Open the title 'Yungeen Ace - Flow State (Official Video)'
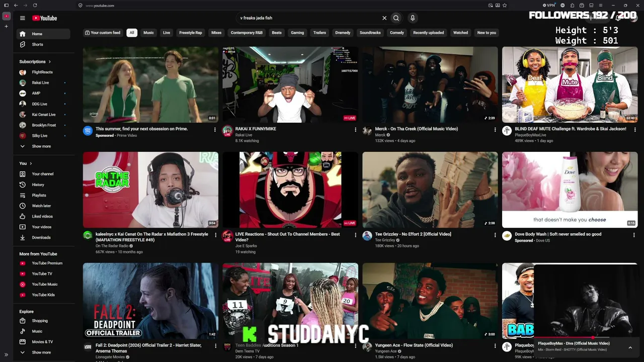 click(414, 345)
